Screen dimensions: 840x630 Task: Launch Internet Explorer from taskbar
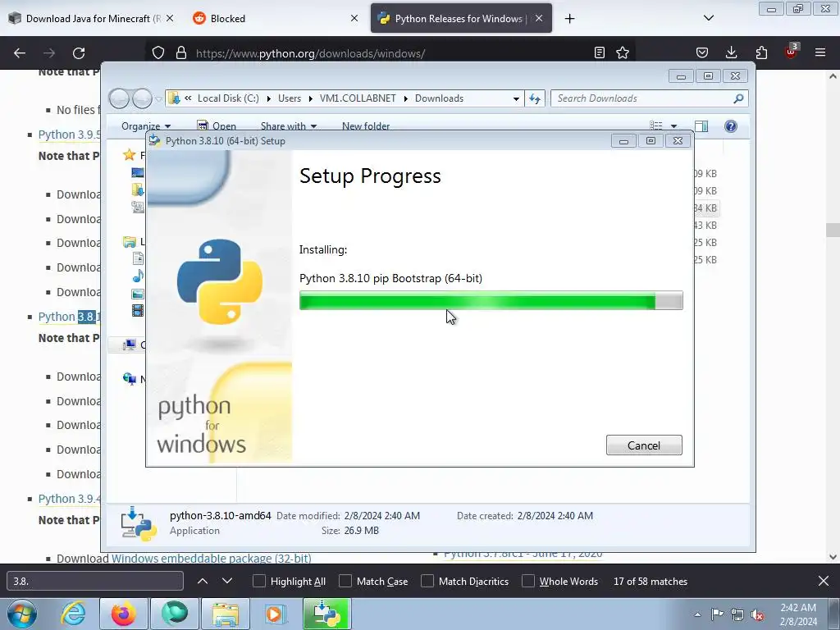[x=74, y=614]
